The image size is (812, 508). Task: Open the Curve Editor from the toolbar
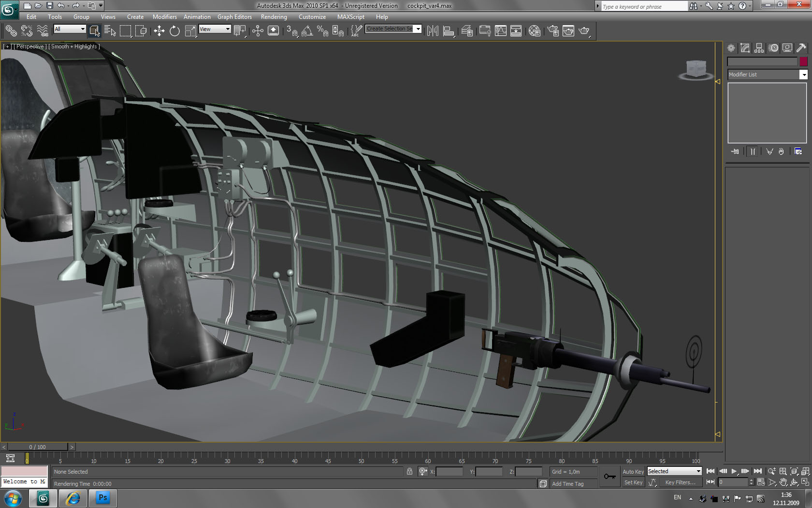(x=501, y=31)
